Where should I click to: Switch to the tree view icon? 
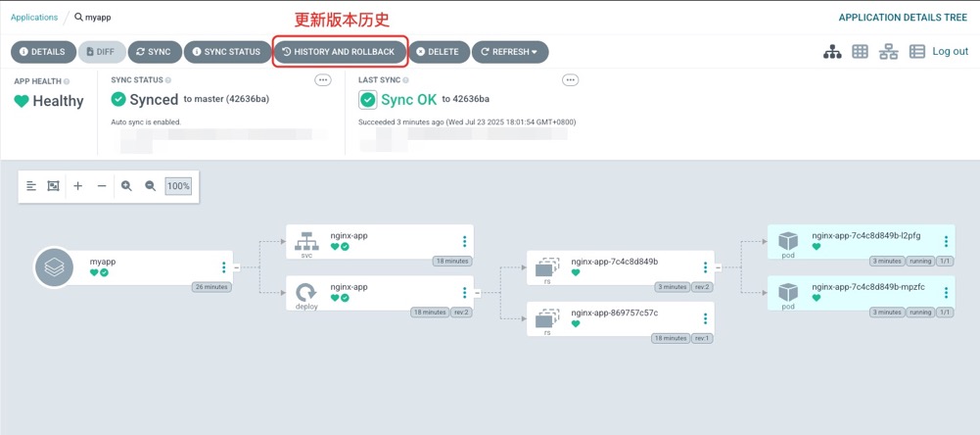pos(832,52)
